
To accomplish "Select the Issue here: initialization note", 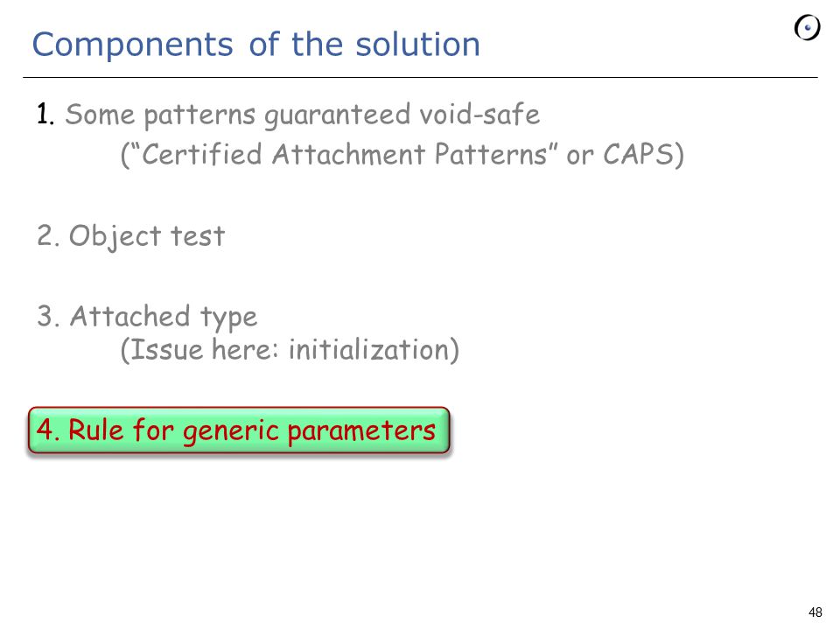I will point(290,350).
